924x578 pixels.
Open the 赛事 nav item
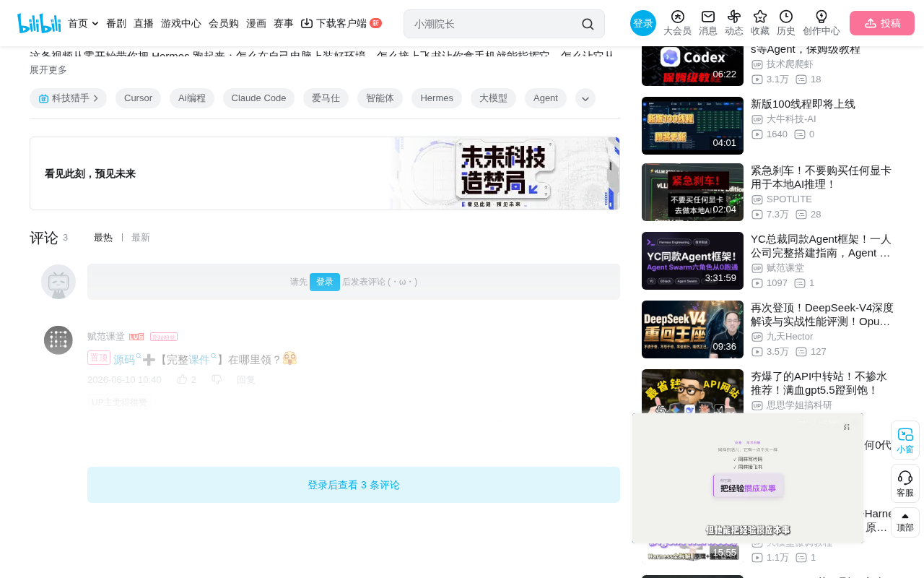284,23
